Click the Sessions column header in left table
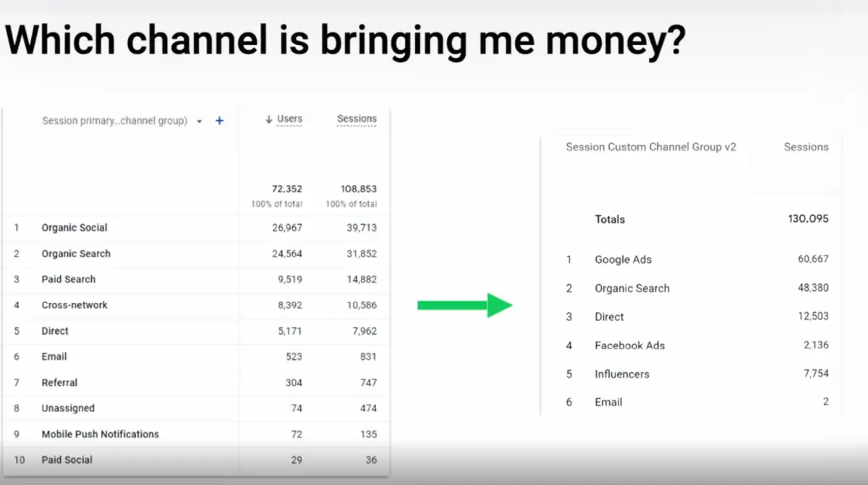The image size is (868, 485). pos(357,119)
